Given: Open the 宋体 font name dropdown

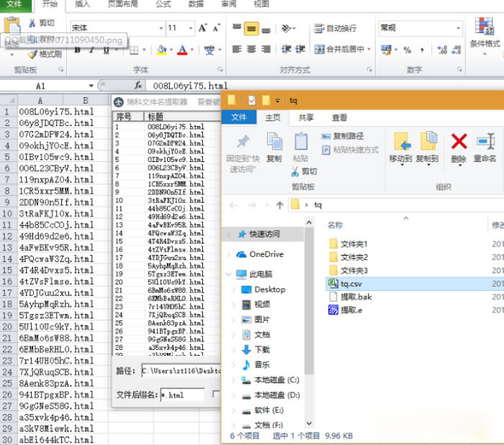Looking at the screenshot, I should point(161,28).
